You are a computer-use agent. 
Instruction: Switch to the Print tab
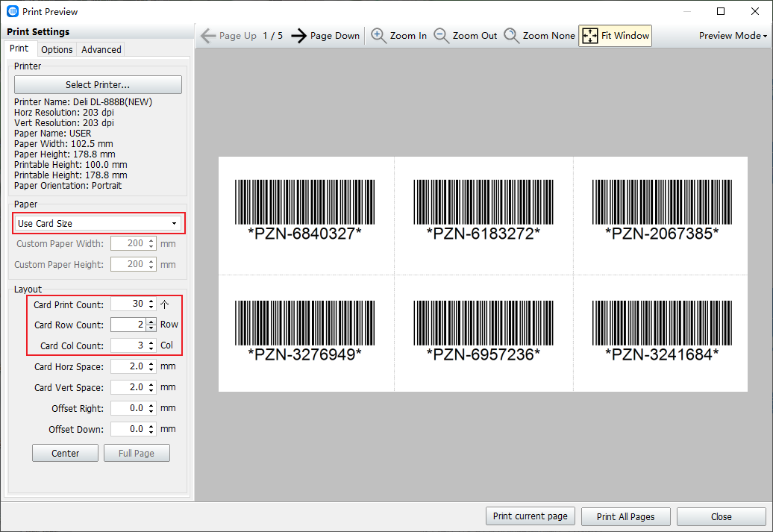pyautogui.click(x=19, y=48)
